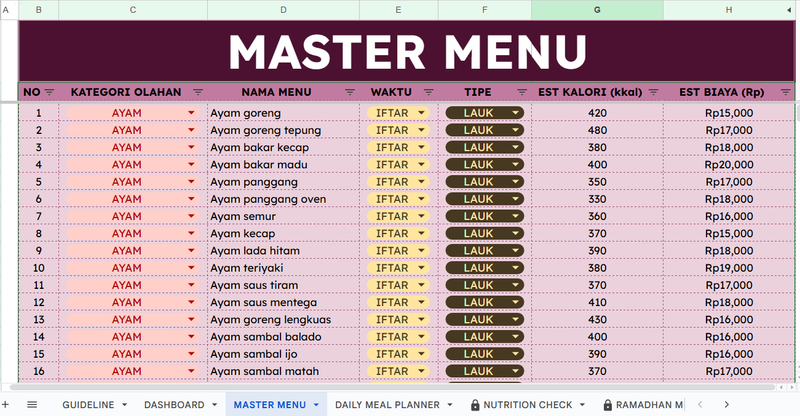Viewport: 800px width, 416px height.
Task: Open GUIDELINE tab options arrow
Action: tap(124, 405)
